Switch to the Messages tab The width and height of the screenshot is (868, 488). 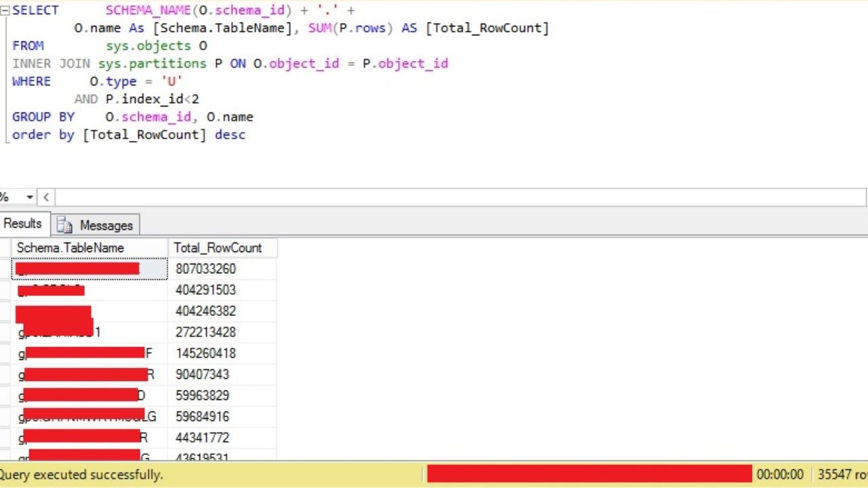(x=106, y=225)
